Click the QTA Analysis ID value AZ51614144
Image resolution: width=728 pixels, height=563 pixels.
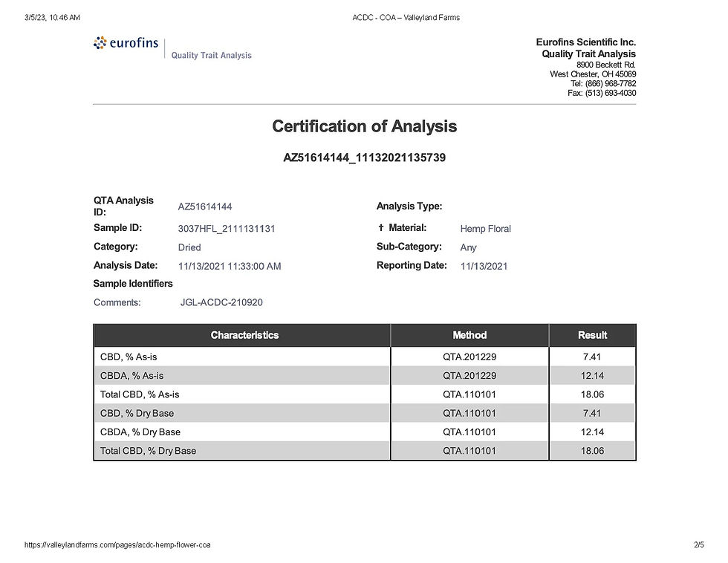(205, 206)
